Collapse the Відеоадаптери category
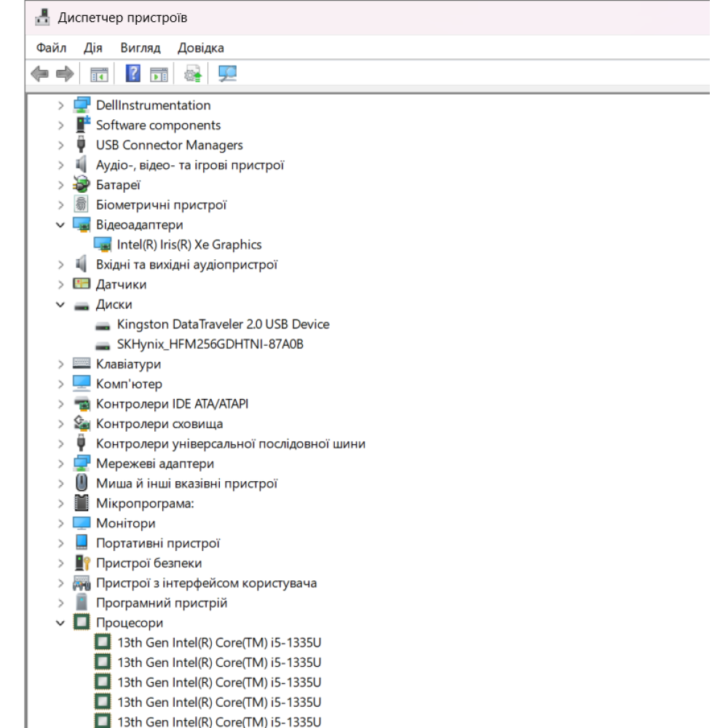Screen dimensions: 728x728 61,225
